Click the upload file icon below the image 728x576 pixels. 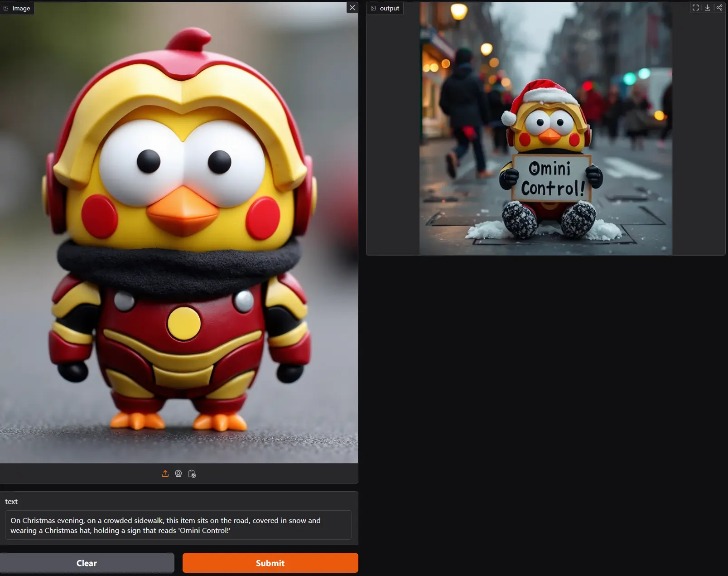(x=165, y=474)
